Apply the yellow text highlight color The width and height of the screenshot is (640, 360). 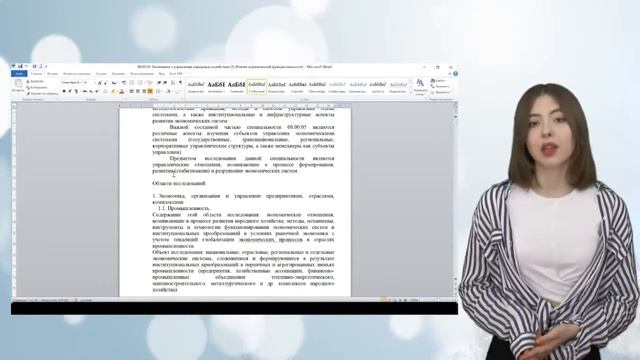[113, 91]
